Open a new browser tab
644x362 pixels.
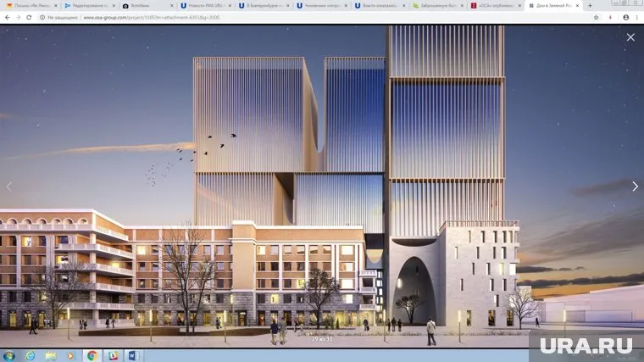(591, 5)
